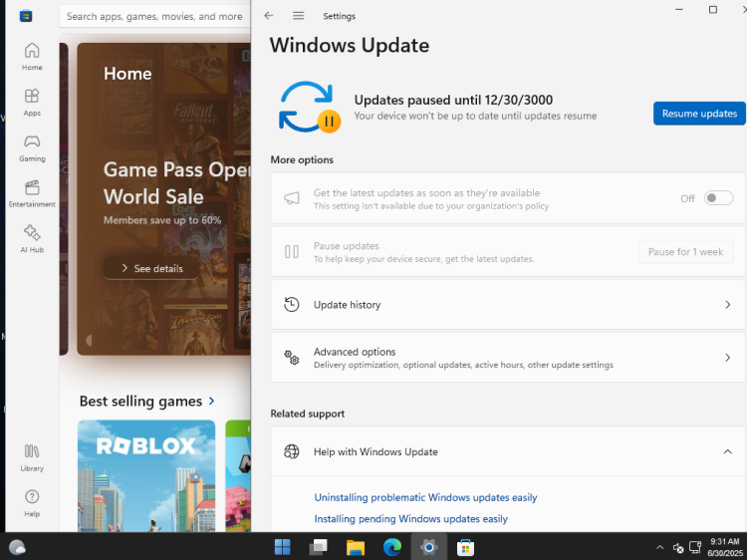Viewport: 747px width, 560px height.
Task: Open Entertainment section in Microsoft Store
Action: tap(32, 193)
